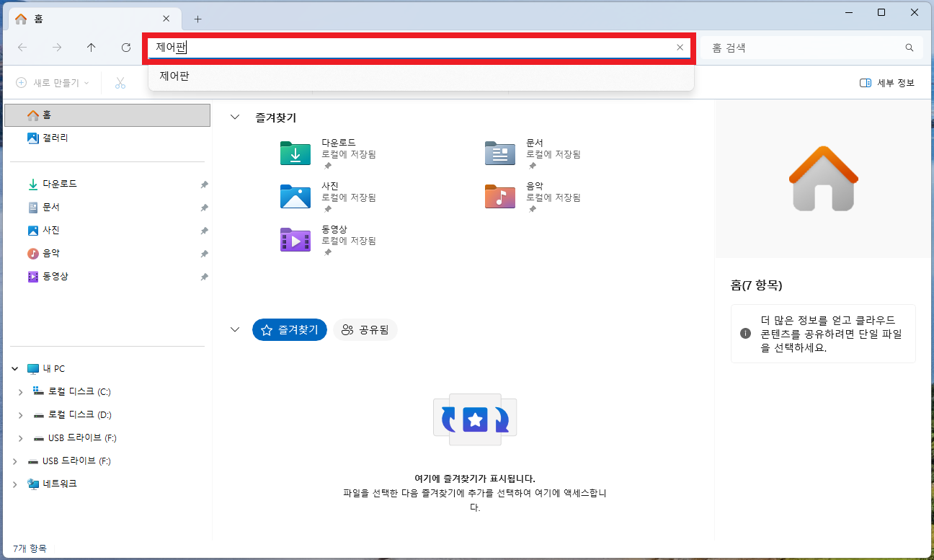Open the 새로 만들기 dropdown
934x560 pixels.
(x=53, y=83)
